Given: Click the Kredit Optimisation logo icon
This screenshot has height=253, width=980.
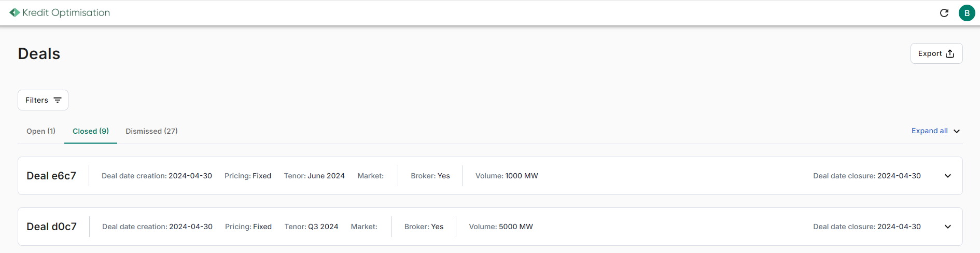Looking at the screenshot, I should pyautogui.click(x=15, y=12).
